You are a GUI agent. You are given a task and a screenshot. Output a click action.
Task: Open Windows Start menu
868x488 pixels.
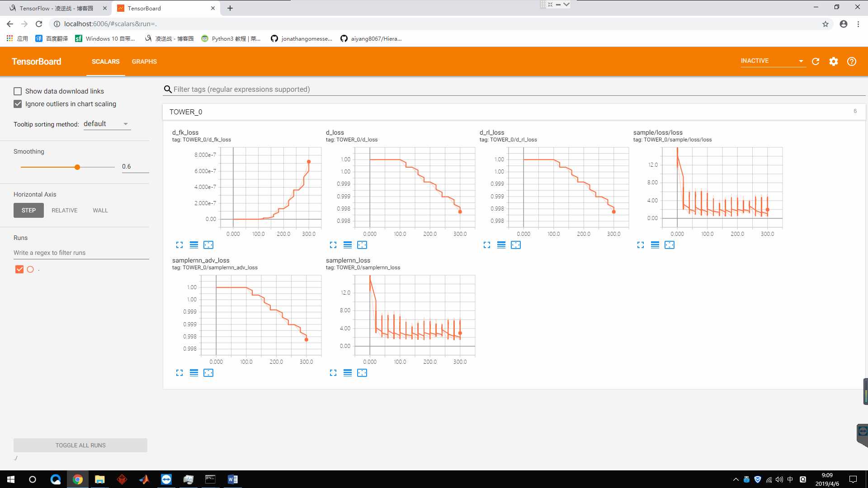coord(11,479)
